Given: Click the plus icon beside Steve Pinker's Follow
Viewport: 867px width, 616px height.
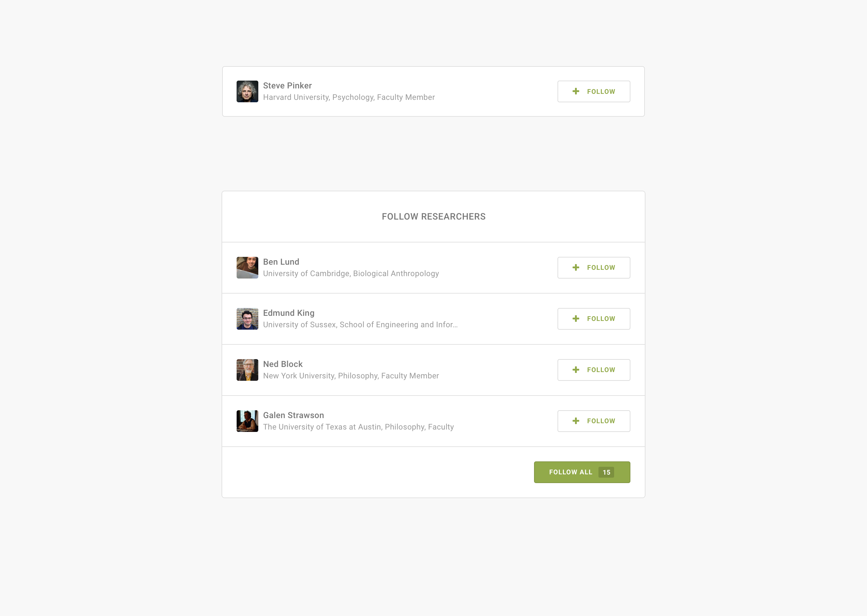Looking at the screenshot, I should (576, 91).
